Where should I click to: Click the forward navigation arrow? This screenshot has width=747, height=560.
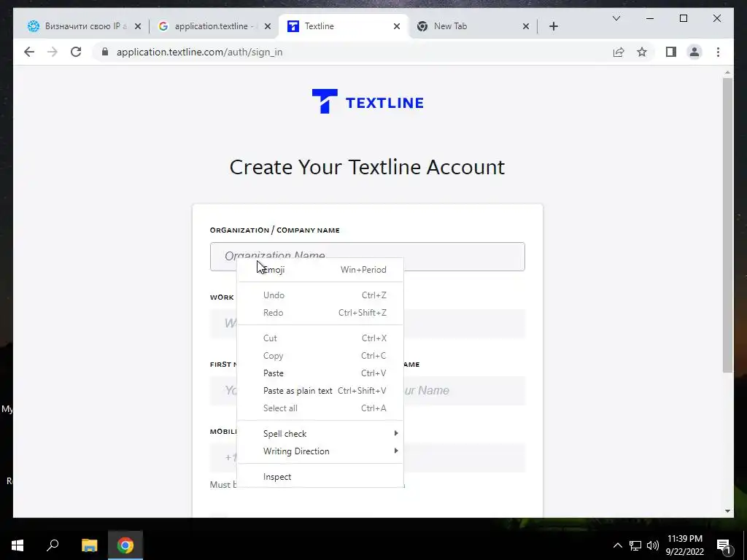(x=53, y=52)
